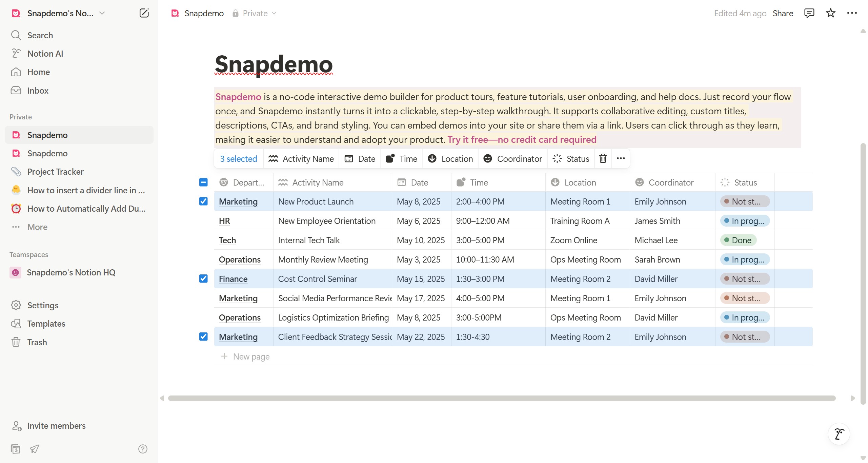Click 'Monthly Review Meeting' cell
Image resolution: width=868 pixels, height=463 pixels.
332,259
